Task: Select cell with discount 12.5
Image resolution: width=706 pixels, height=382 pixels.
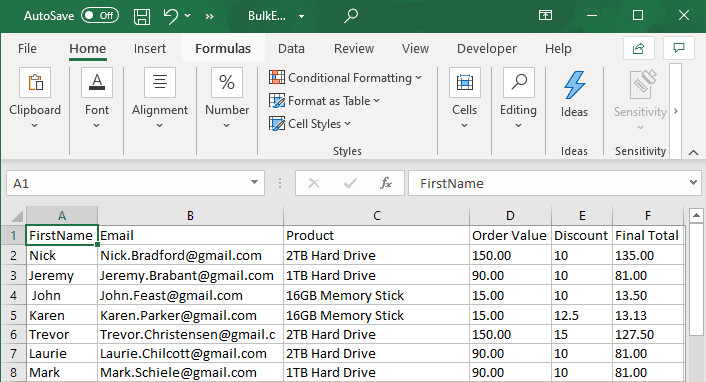Action: [x=582, y=315]
